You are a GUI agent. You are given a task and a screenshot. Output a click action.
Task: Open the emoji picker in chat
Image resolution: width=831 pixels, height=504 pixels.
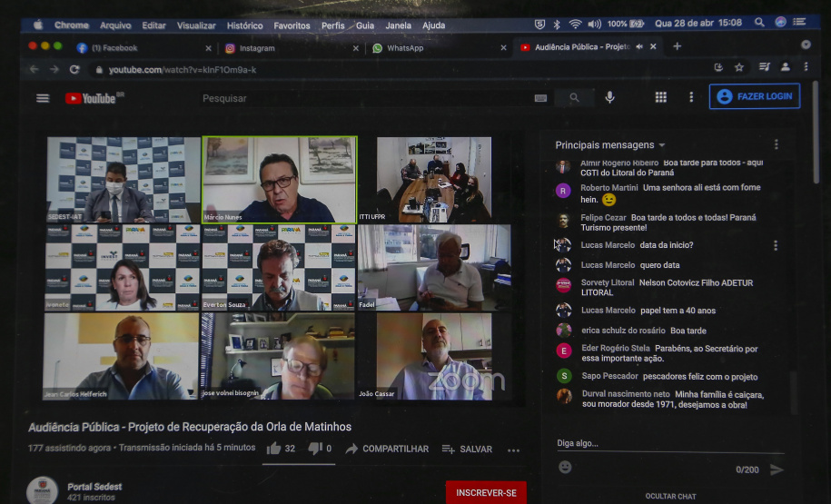click(x=565, y=468)
